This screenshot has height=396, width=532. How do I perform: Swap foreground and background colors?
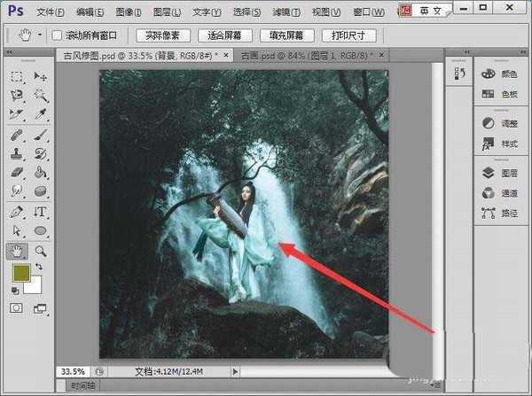[39, 267]
